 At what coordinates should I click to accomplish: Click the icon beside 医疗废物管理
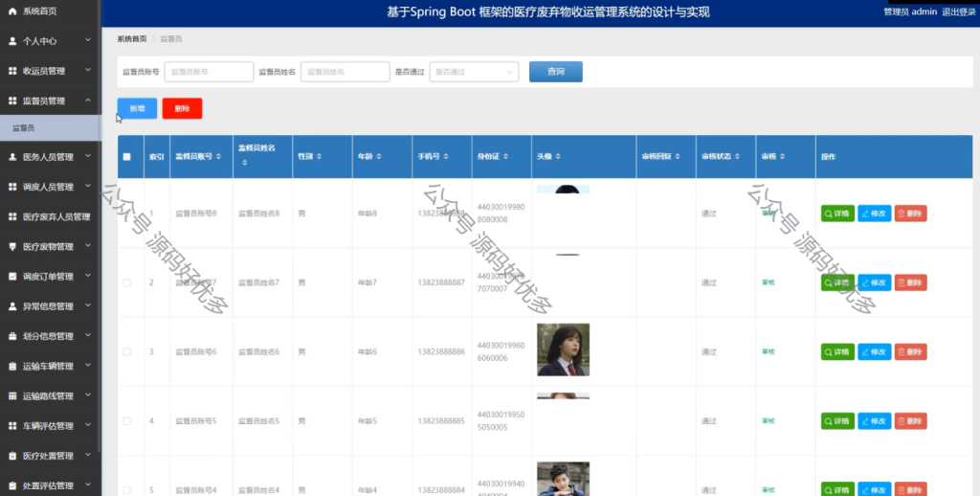click(x=12, y=246)
